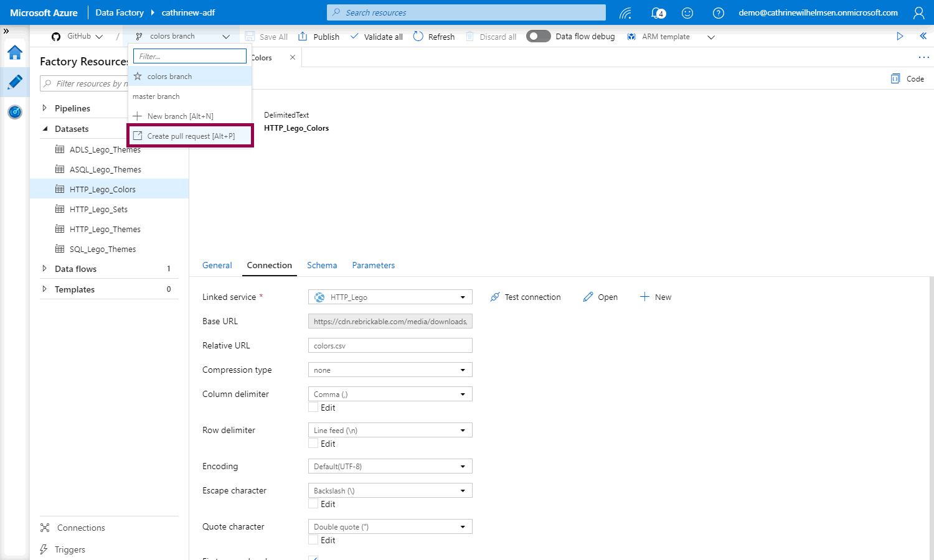Open the Monitor gauge icon in sidebar
The image size is (934, 560).
point(15,112)
